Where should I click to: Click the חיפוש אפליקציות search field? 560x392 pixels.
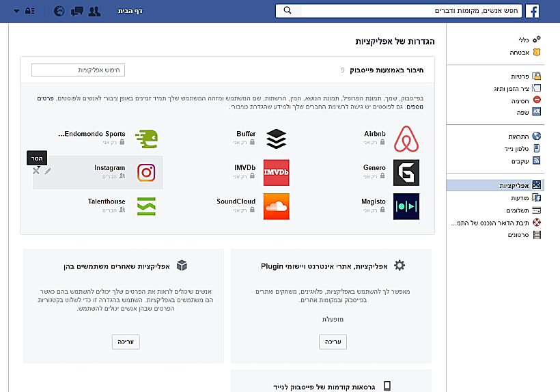pyautogui.click(x=78, y=70)
